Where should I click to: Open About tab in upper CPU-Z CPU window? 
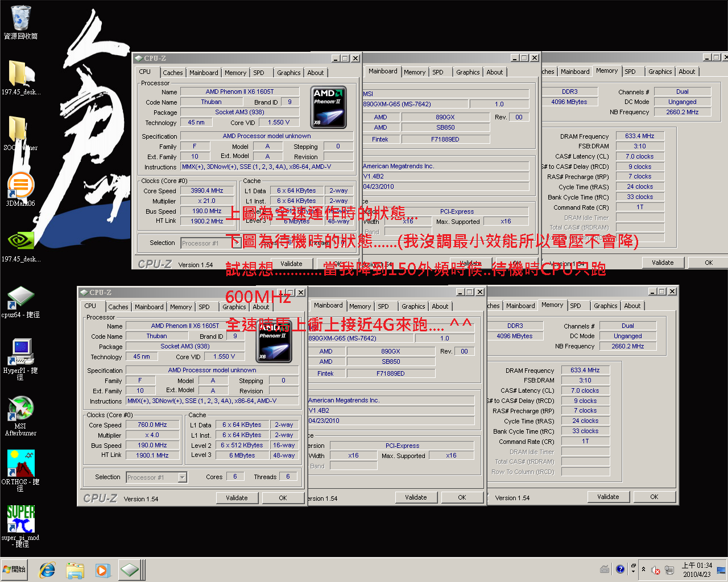pos(316,73)
